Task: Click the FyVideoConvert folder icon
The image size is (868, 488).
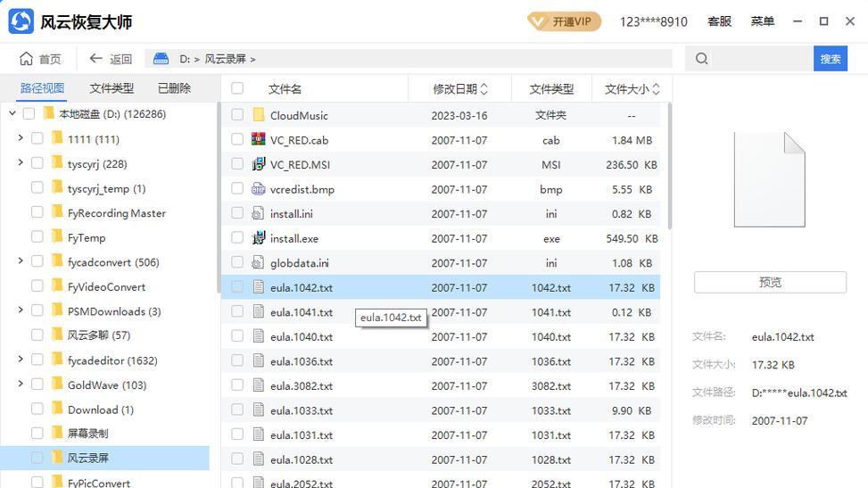Action: click(57, 285)
